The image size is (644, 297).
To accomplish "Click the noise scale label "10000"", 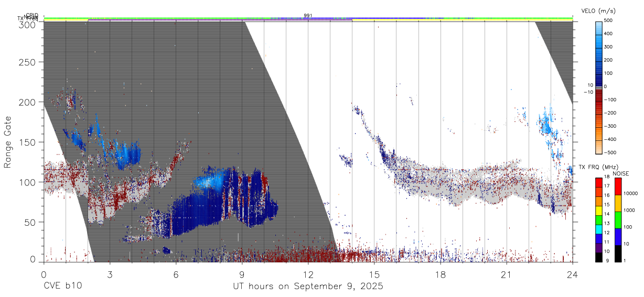I will (x=630, y=194).
